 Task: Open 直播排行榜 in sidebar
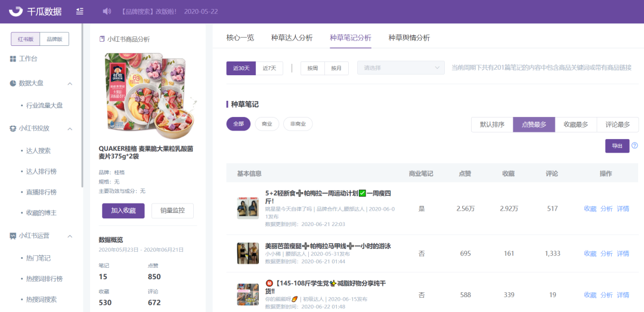coord(42,192)
